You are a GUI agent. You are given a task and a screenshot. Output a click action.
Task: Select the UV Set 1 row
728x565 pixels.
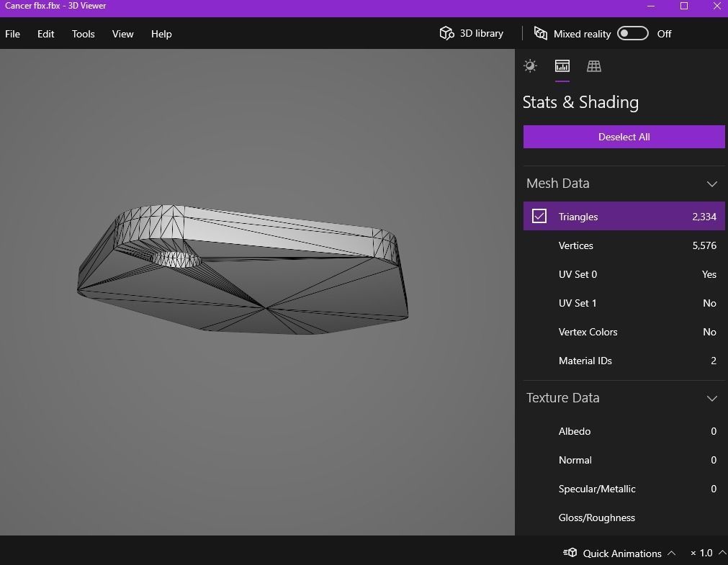(x=624, y=303)
